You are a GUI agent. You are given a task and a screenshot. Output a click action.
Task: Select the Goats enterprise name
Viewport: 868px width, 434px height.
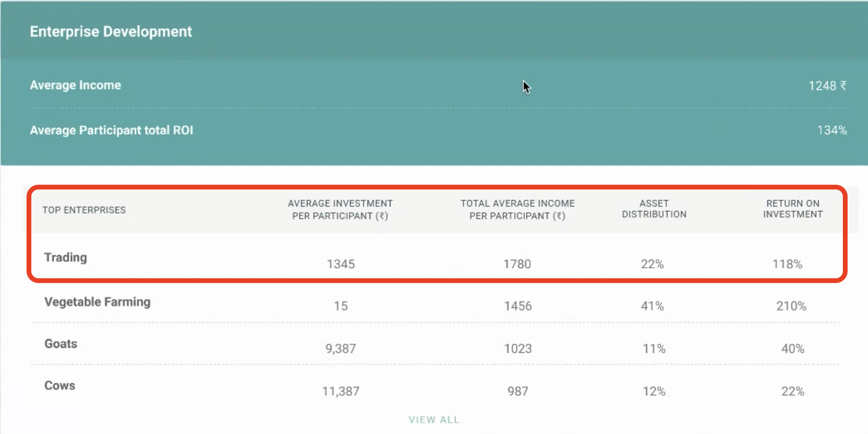pos(61,344)
